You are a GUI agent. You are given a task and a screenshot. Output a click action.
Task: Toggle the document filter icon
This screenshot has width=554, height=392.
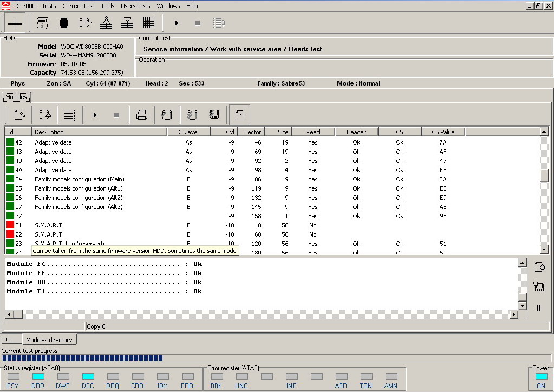click(240, 115)
